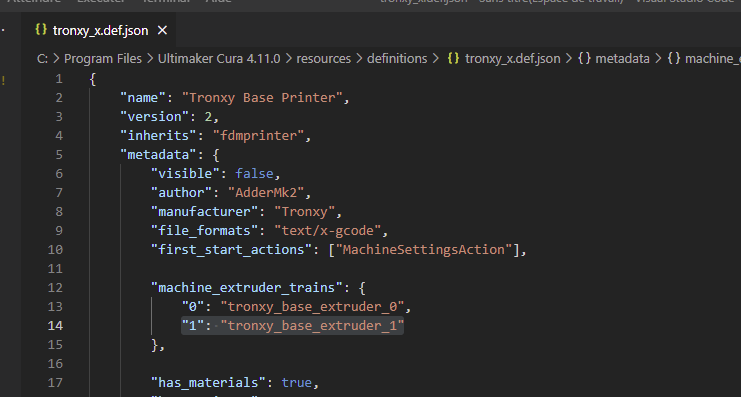Click the tronxy_x.def.json breadcrumb
The height and width of the screenshot is (397, 741).
tap(513, 59)
